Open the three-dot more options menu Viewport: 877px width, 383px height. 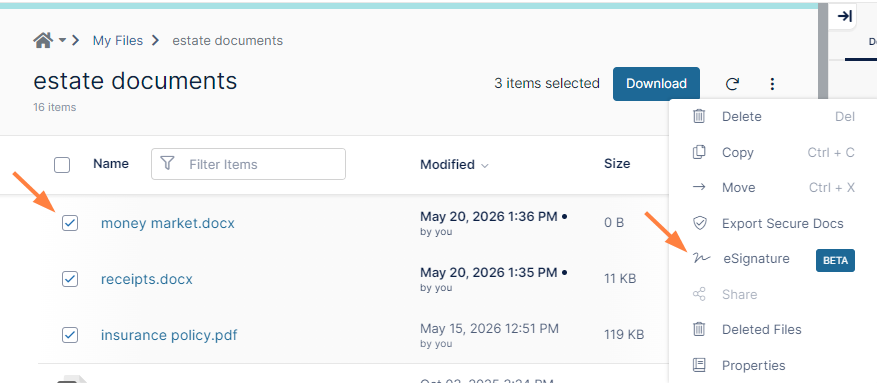click(x=772, y=84)
